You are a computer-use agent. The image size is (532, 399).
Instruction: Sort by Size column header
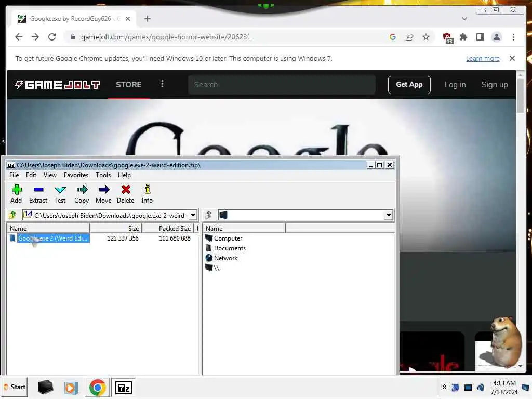coord(115,229)
